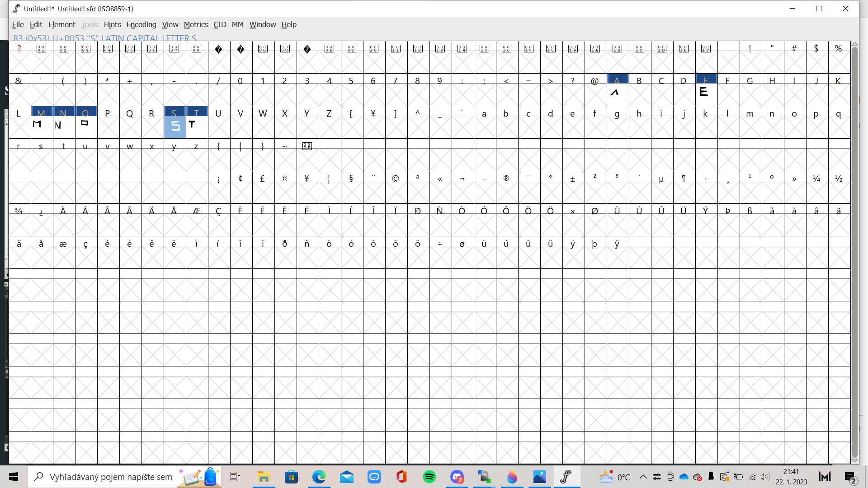Open the File menu
The width and height of the screenshot is (868, 488).
point(17,24)
